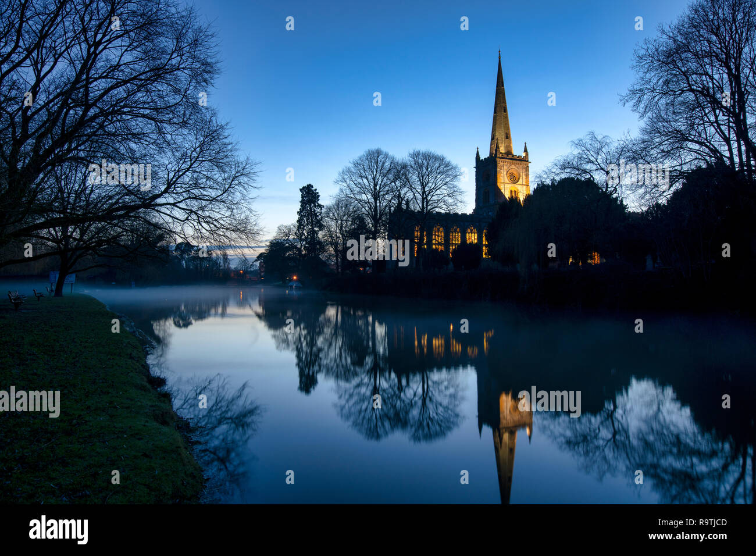Click the alamy logo in bottom bar
756x556 pixels.
tap(59, 530)
